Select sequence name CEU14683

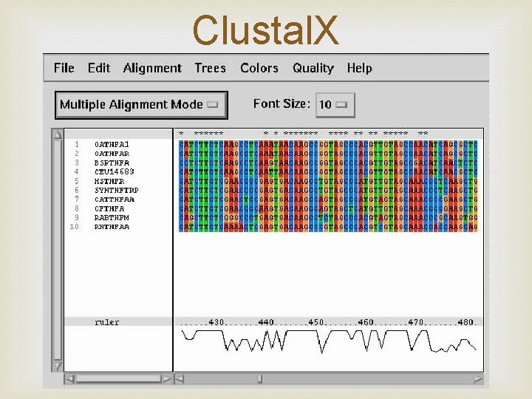(x=115, y=171)
